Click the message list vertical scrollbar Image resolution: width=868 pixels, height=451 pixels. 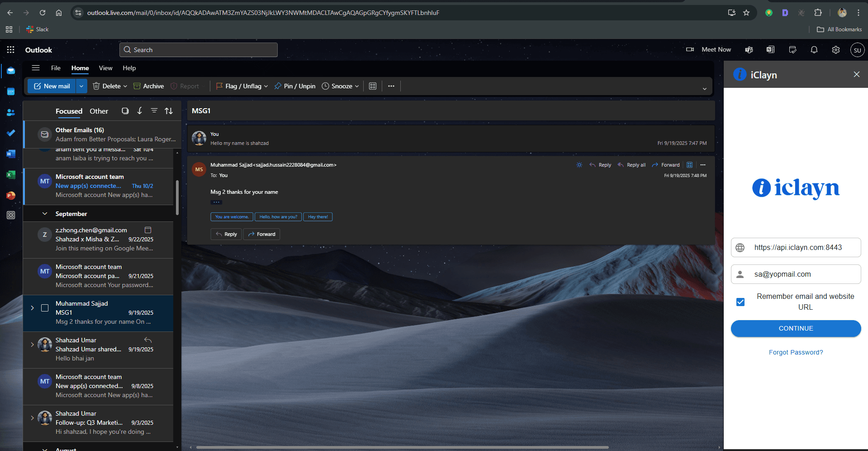[x=177, y=198]
